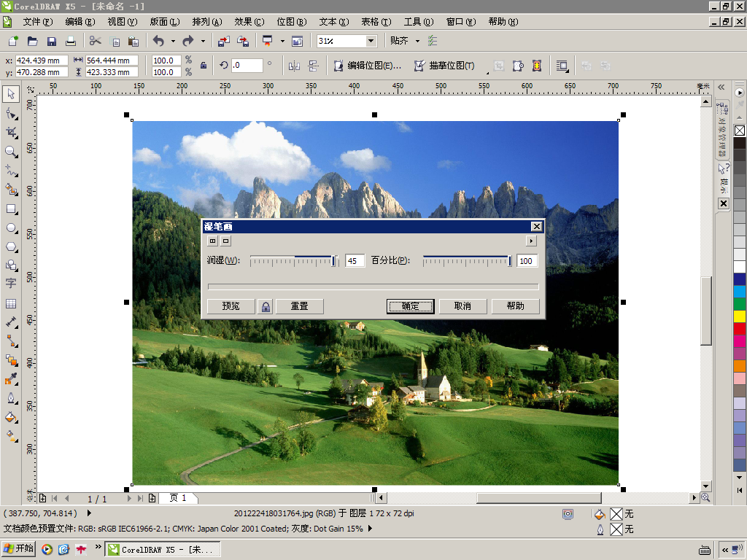Toggle the preview lock button in dialog
The height and width of the screenshot is (560, 747).
[266, 306]
